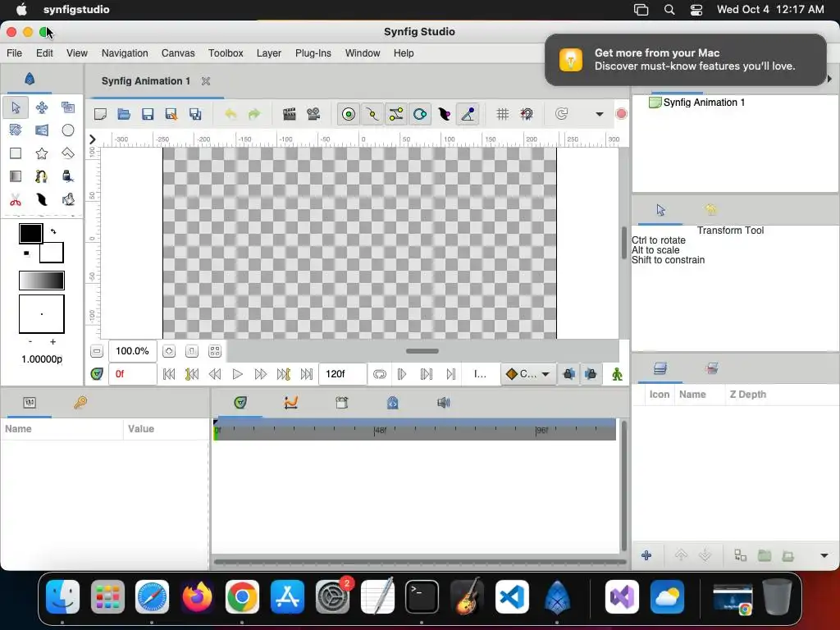Select the Spline tool
Screen dimensions: 840x630
(x=42, y=176)
